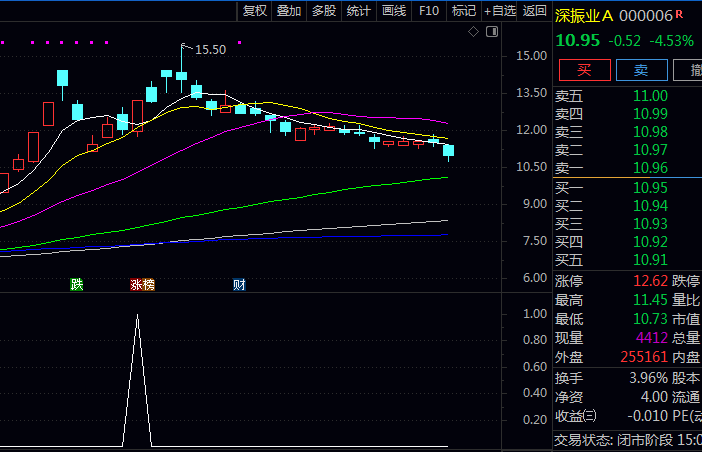Activate the 画线 drawing tool
The image size is (702, 452).
394,10
